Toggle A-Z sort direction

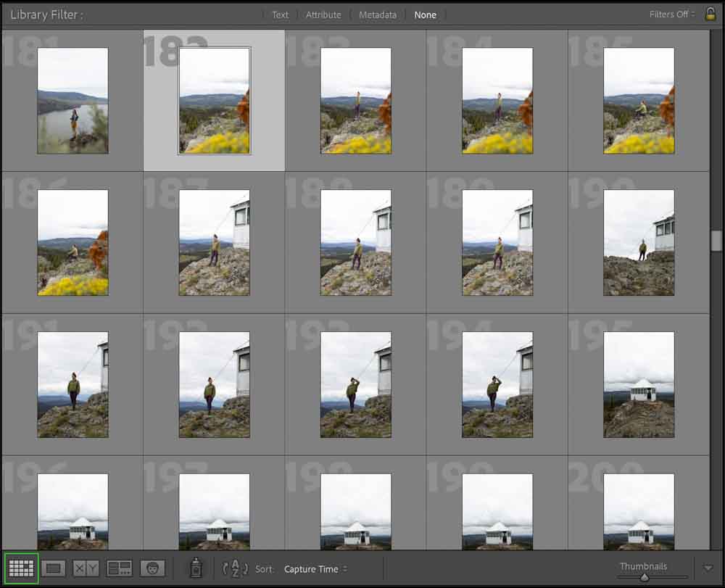[x=236, y=569]
